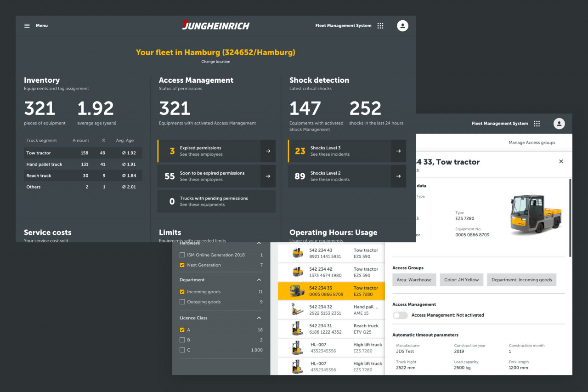The width and height of the screenshot is (588, 392).
Task: Collapse the Hardware filter section
Action: pos(259,244)
